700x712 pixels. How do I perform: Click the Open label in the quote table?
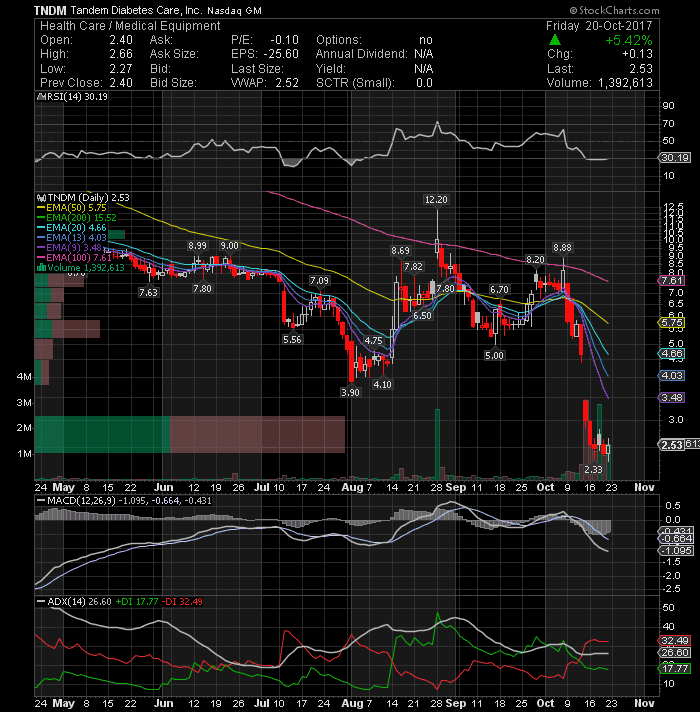(54, 40)
